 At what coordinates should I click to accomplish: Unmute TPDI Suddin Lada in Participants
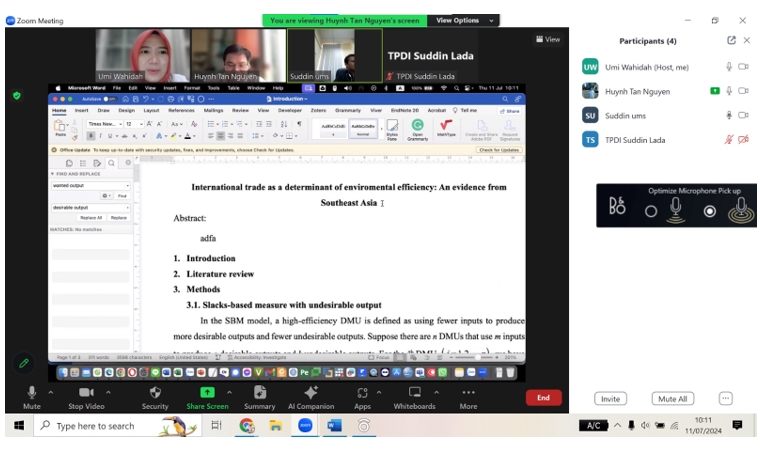coord(729,140)
